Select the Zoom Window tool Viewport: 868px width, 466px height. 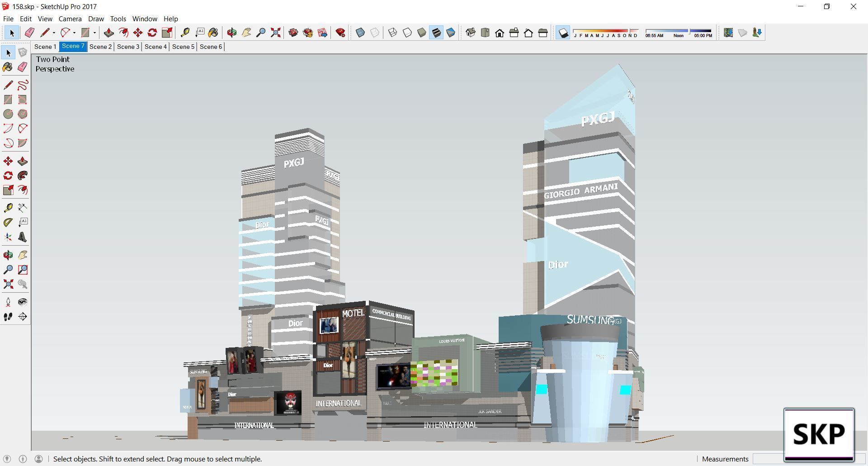click(x=23, y=270)
